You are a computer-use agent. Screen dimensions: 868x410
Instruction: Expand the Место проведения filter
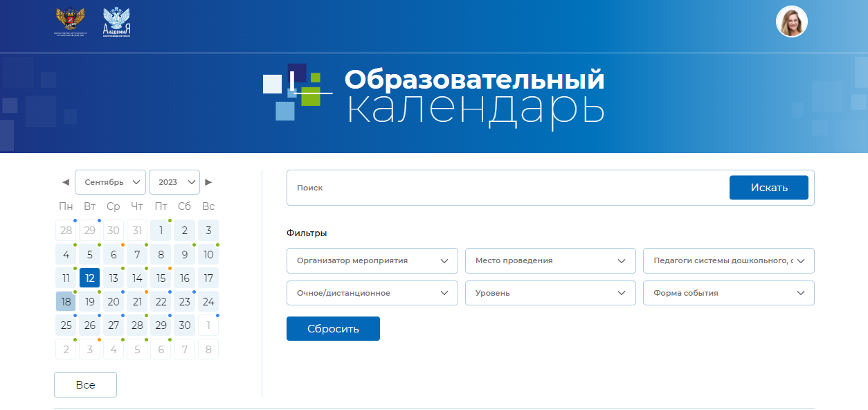[550, 261]
